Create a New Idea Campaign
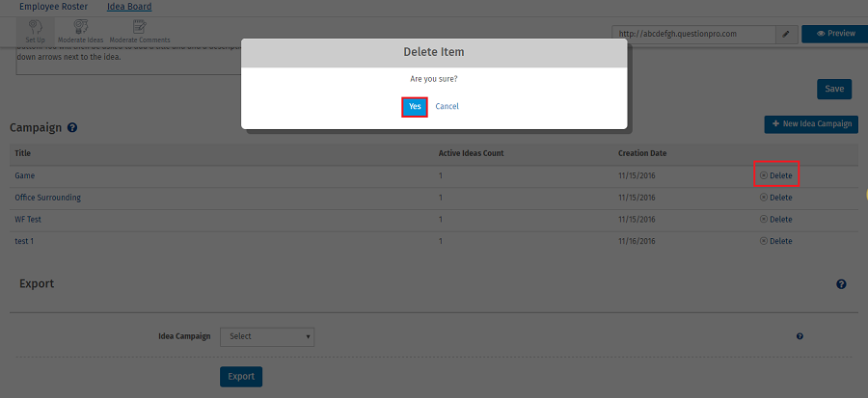868x398 pixels. click(811, 124)
